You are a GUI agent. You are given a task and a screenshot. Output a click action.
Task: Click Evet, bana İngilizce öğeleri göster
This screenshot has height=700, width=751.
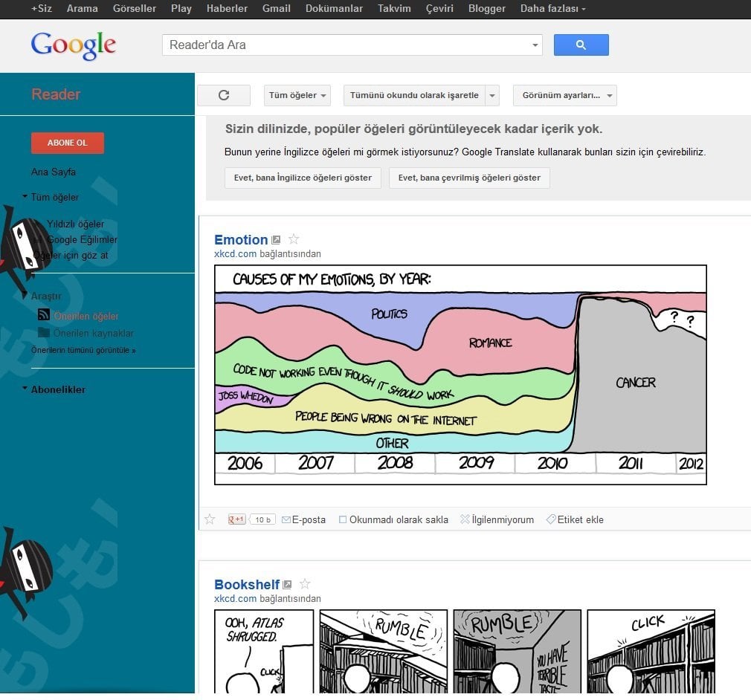coord(303,178)
